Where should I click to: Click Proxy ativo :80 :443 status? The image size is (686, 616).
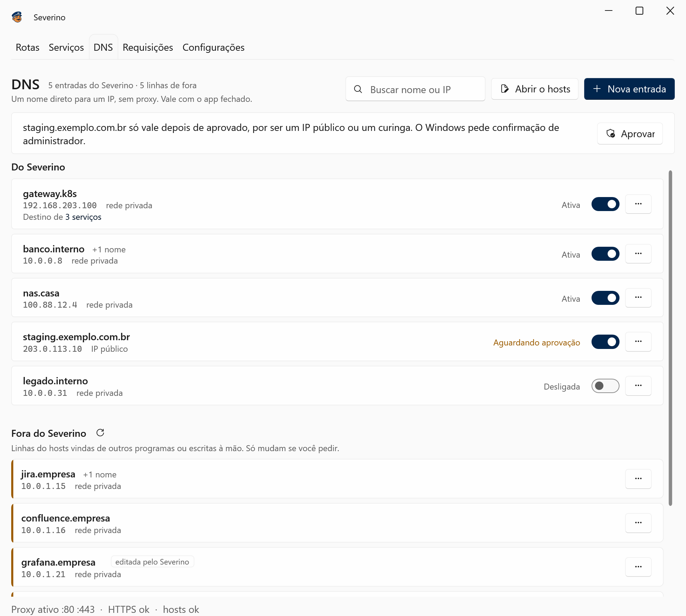[53, 609]
